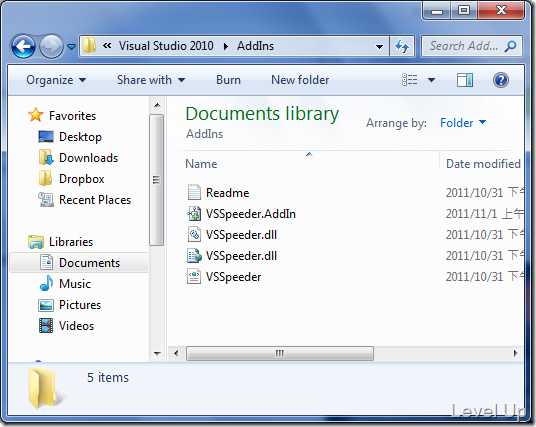Screen dimensions: 536x427
Task: Click the Libraries icon
Action: pos(36,242)
